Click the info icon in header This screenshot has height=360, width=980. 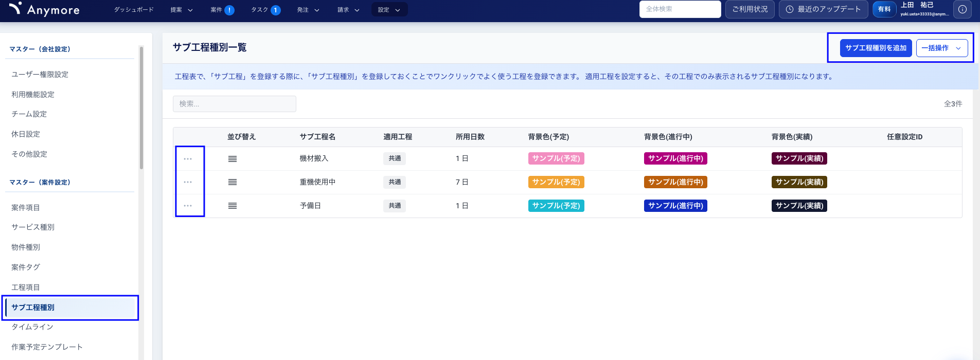pos(963,9)
